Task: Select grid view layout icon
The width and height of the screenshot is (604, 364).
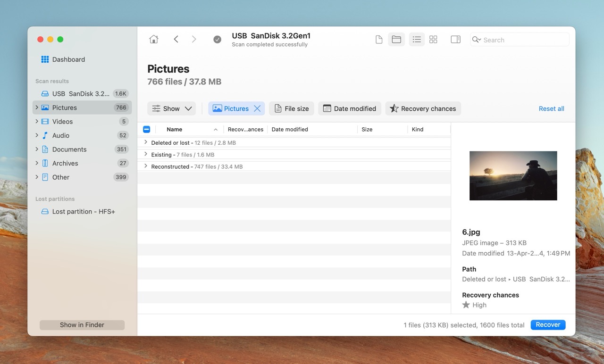Action: tap(433, 40)
